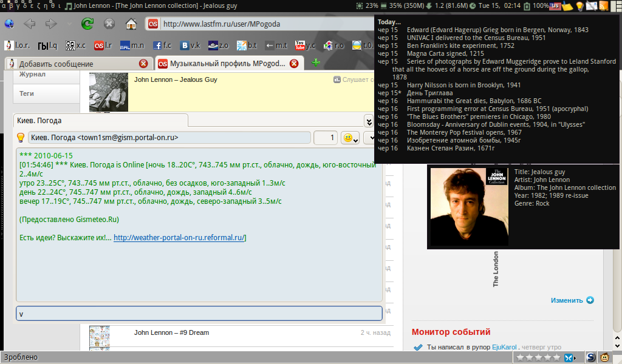Close the Музыкальный профиль tab

[x=294, y=64]
